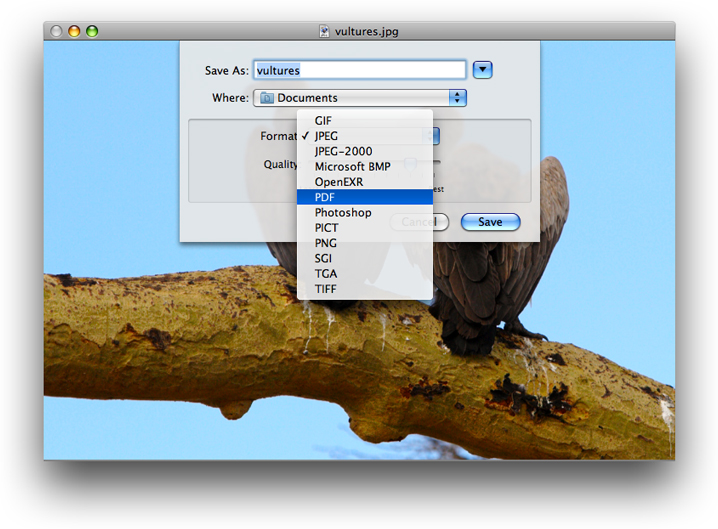718x529 pixels.
Task: Expand the save dialog with disclosure arrow
Action: coord(483,70)
